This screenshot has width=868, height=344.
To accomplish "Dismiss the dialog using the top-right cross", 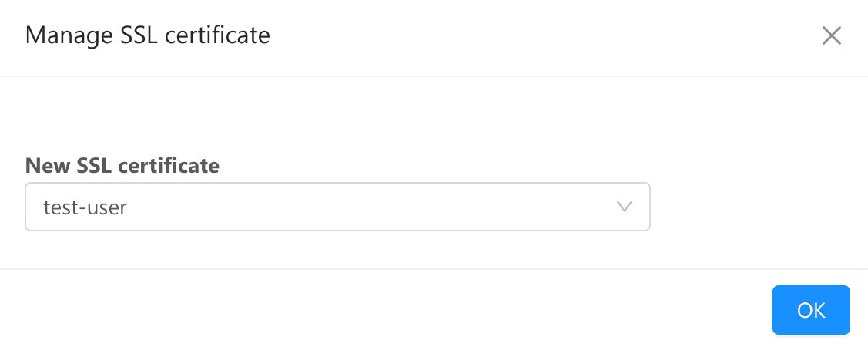I will 831,36.
